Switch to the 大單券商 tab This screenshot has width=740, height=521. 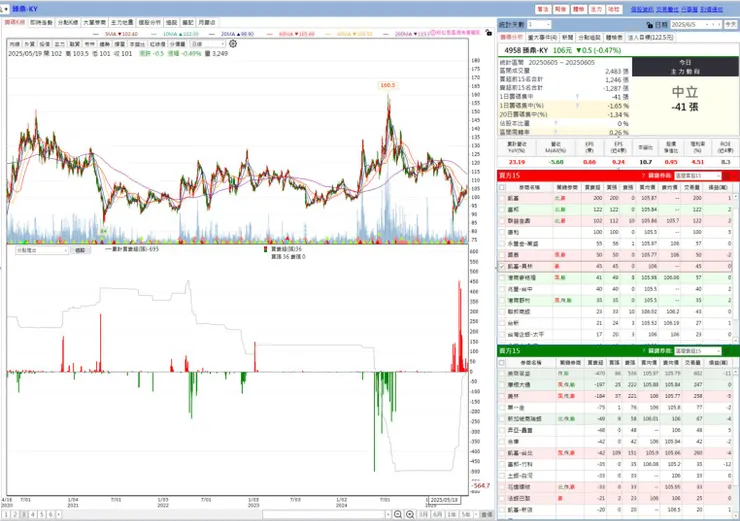coord(94,22)
